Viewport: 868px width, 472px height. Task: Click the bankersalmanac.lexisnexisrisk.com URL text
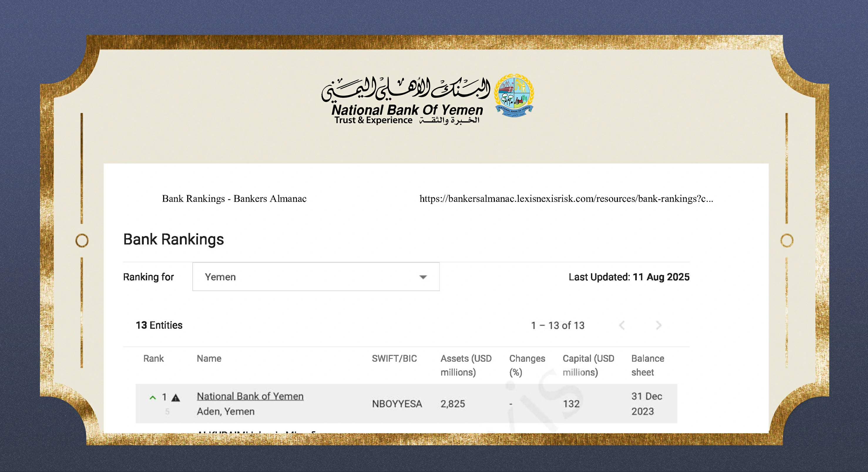566,199
